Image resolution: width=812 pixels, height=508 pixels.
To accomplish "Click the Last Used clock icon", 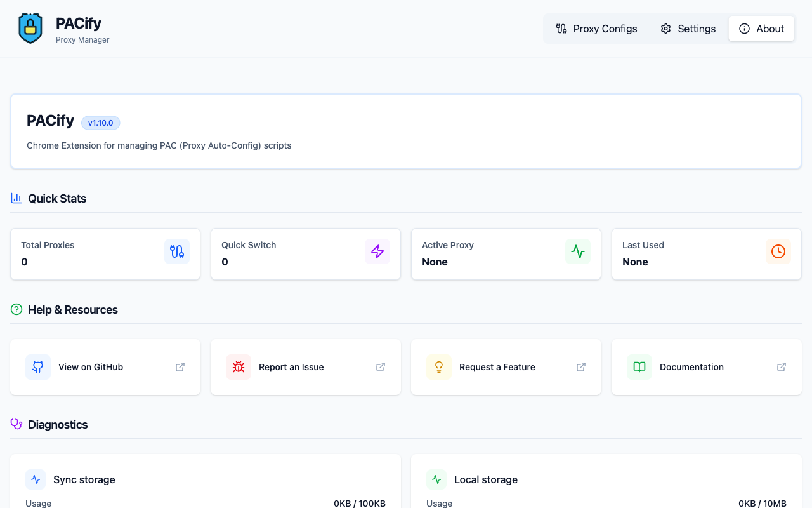I will click(x=778, y=251).
